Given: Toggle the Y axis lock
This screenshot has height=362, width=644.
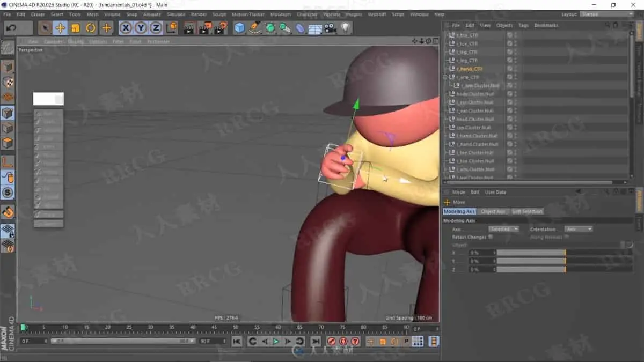Looking at the screenshot, I should point(141,28).
